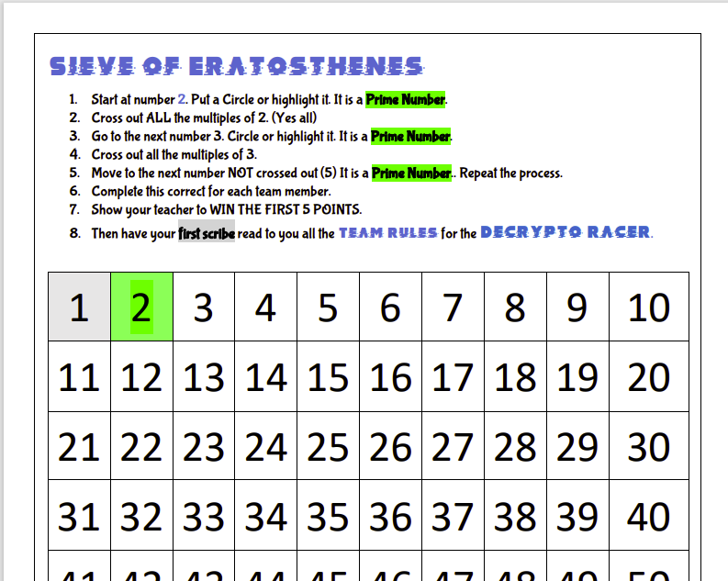Select cell number 5 in the grid

[x=329, y=307]
